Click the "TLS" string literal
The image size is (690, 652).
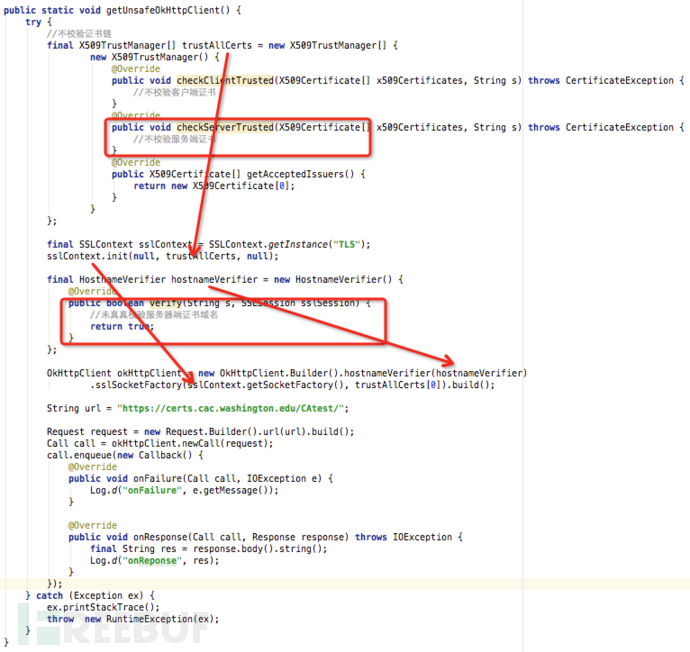pyautogui.click(x=347, y=244)
